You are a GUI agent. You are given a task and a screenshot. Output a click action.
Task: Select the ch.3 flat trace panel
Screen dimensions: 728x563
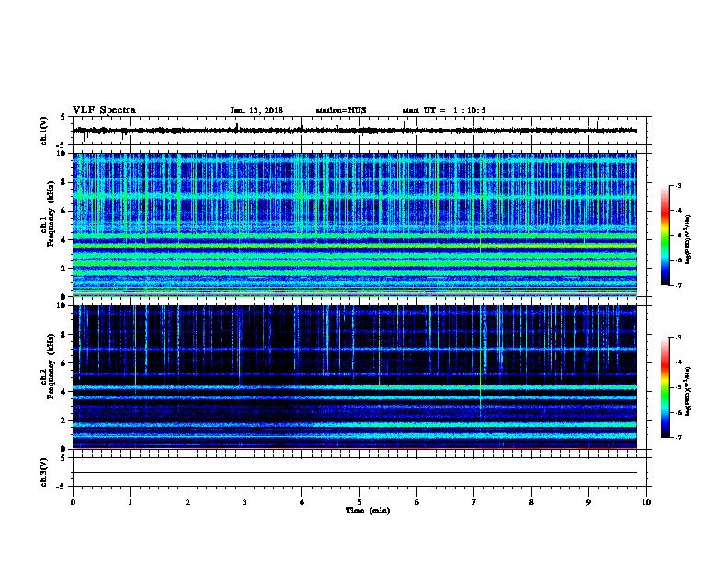point(361,472)
